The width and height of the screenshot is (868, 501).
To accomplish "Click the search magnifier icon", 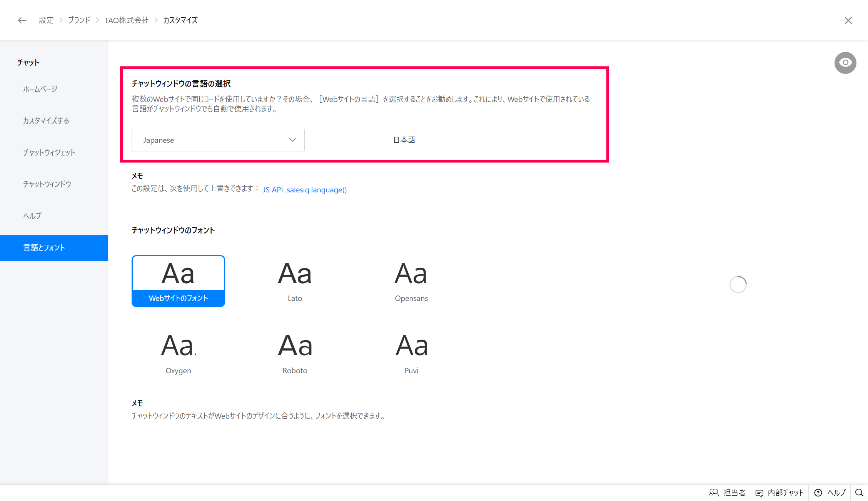I will pyautogui.click(x=859, y=493).
